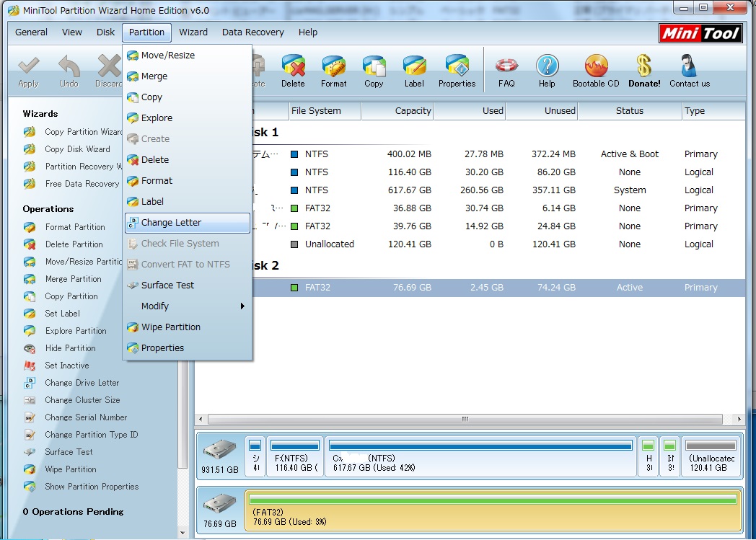The image size is (756, 540).
Task: Expand the Modify submenu arrow
Action: tap(242, 306)
